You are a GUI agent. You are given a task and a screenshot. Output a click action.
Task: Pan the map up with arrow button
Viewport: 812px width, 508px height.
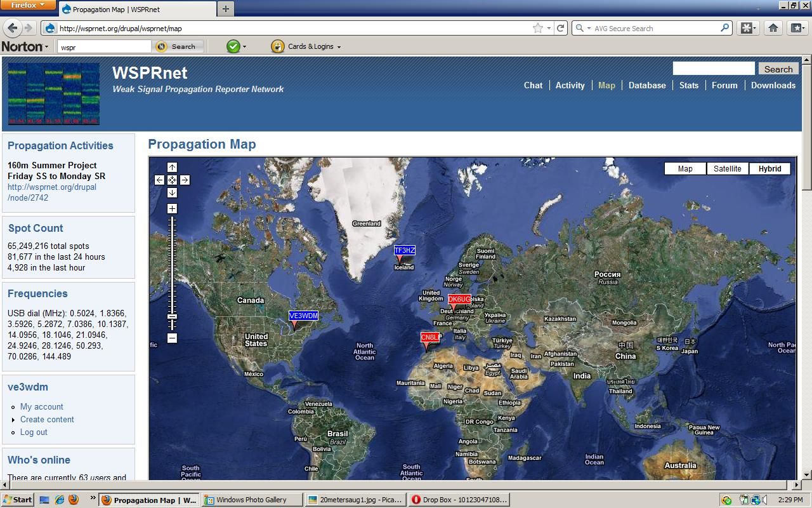(x=172, y=167)
